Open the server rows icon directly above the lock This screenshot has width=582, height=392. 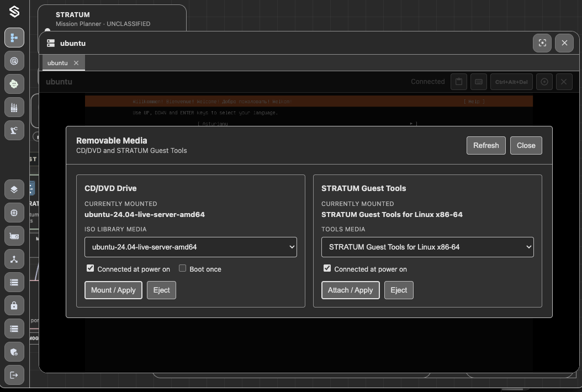[x=14, y=283]
